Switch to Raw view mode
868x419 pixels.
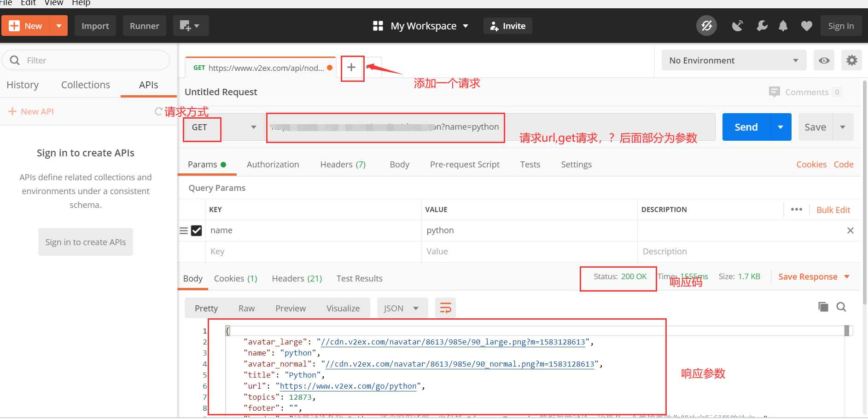point(246,308)
